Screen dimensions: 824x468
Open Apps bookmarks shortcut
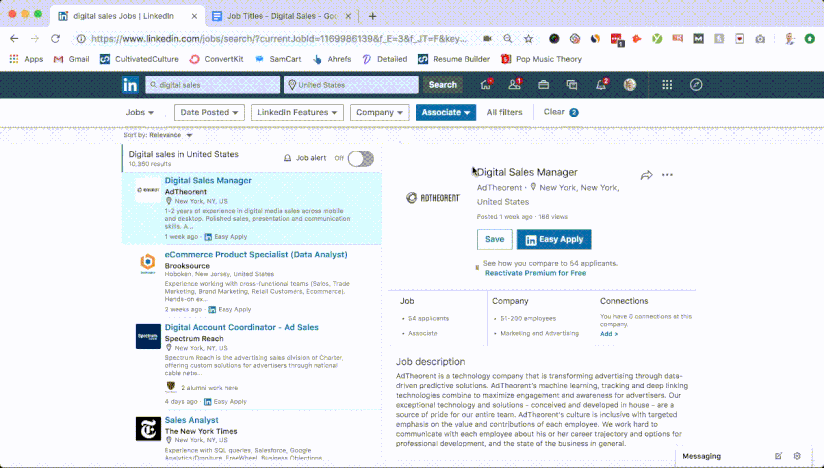pos(26,59)
